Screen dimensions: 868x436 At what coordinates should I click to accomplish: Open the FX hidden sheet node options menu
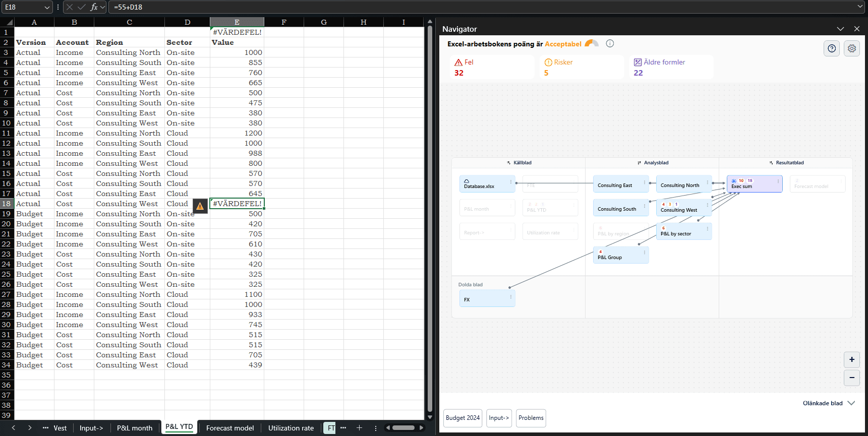(x=511, y=297)
